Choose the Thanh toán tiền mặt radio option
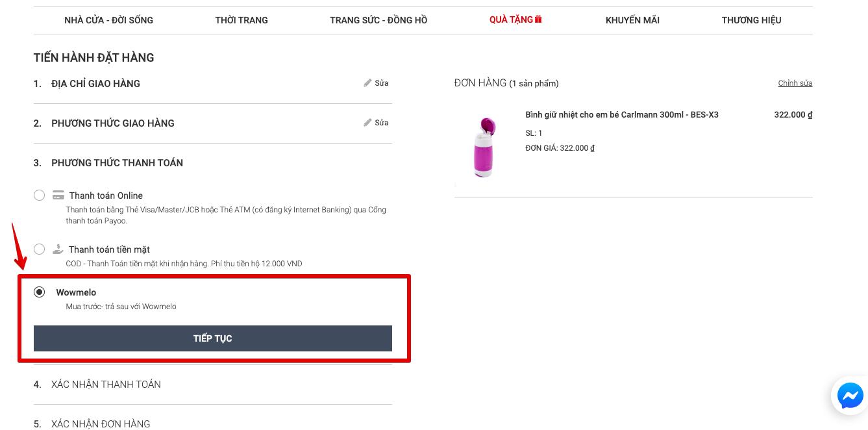The image size is (868, 430). click(40, 249)
